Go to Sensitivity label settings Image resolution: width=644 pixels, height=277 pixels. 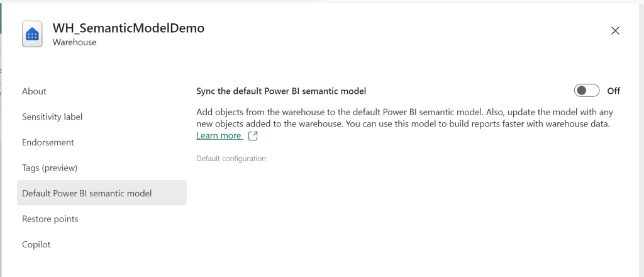pyautogui.click(x=52, y=116)
